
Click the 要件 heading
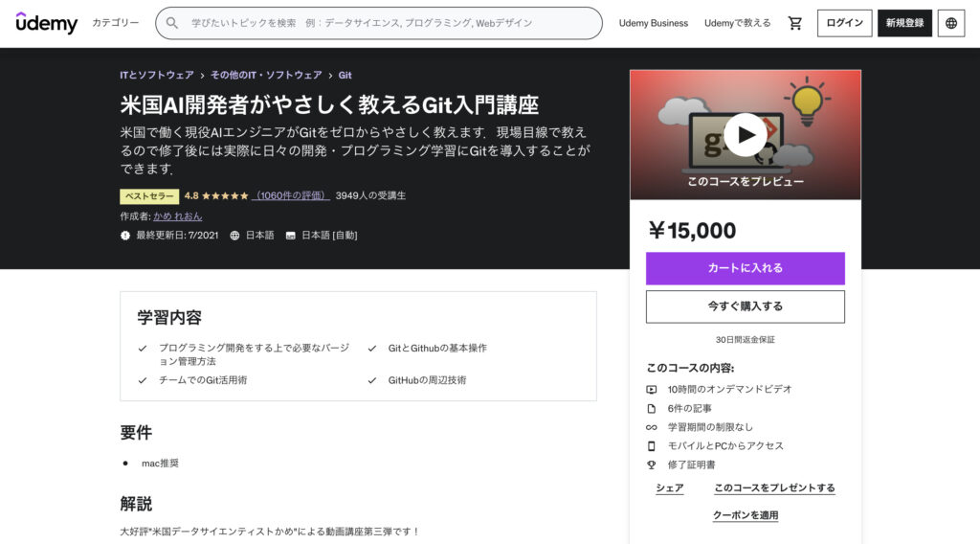[136, 433]
